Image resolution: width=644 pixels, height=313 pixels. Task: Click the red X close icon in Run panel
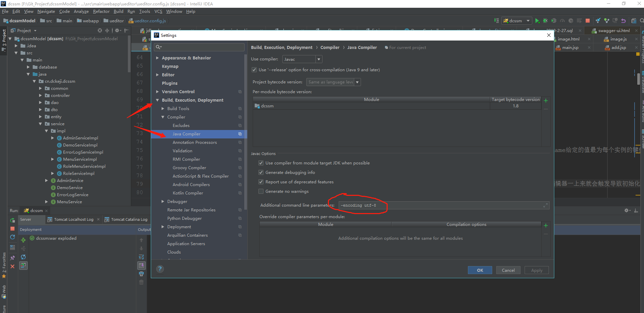pos(12,266)
